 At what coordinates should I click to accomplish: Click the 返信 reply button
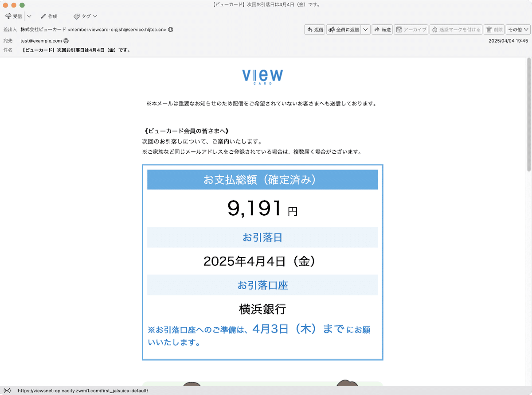[x=314, y=30]
